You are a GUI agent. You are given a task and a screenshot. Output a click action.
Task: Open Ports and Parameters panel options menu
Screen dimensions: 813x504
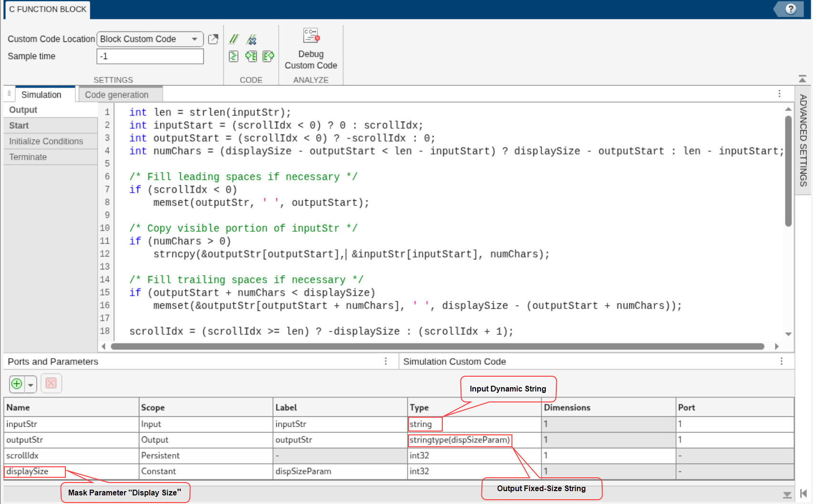(x=386, y=361)
